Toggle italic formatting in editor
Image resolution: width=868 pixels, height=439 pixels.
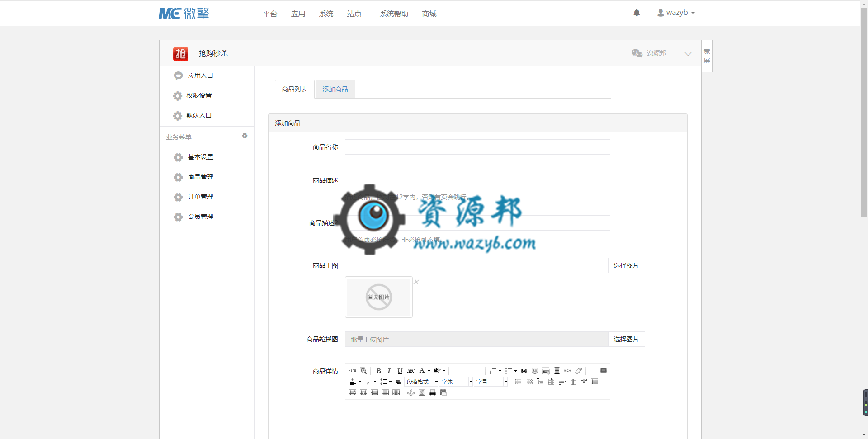tap(389, 371)
